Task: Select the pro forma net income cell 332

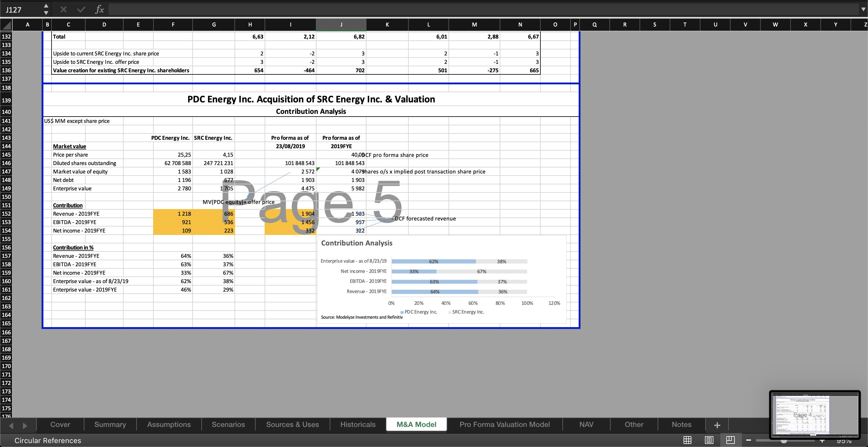Action: coord(291,230)
